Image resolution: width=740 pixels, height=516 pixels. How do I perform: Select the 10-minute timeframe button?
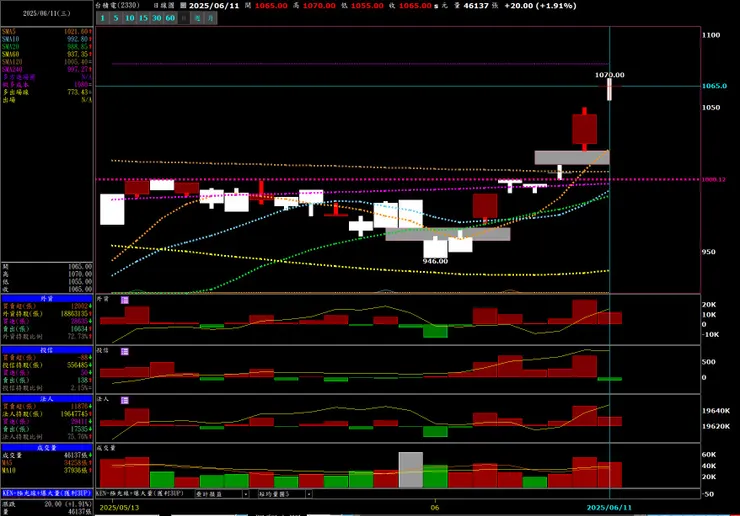[x=130, y=18]
